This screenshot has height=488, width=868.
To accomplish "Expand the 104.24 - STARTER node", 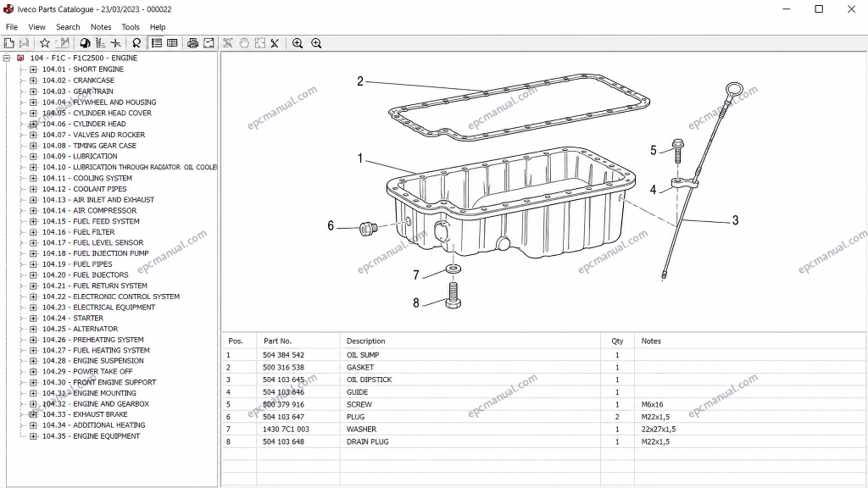I will 33,319.
